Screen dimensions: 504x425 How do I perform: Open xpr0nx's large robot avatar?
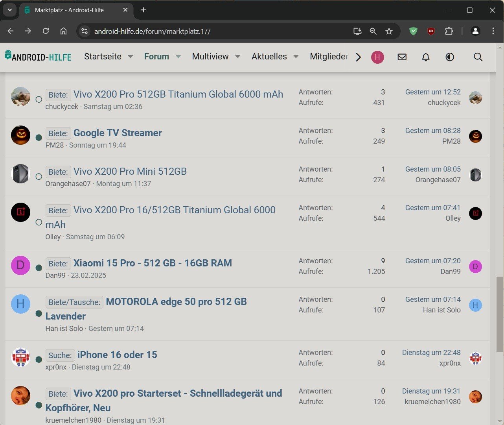pos(20,357)
